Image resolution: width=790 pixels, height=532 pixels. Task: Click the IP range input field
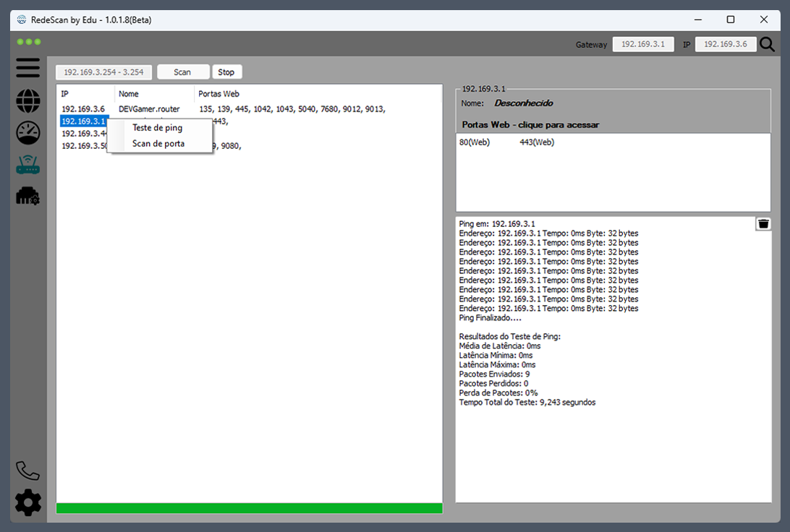point(104,72)
